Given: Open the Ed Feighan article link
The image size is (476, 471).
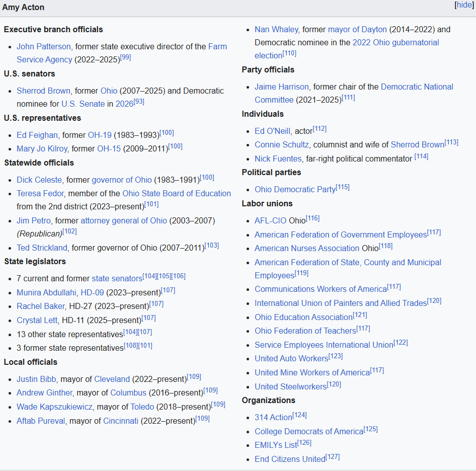Looking at the screenshot, I should [x=37, y=135].
